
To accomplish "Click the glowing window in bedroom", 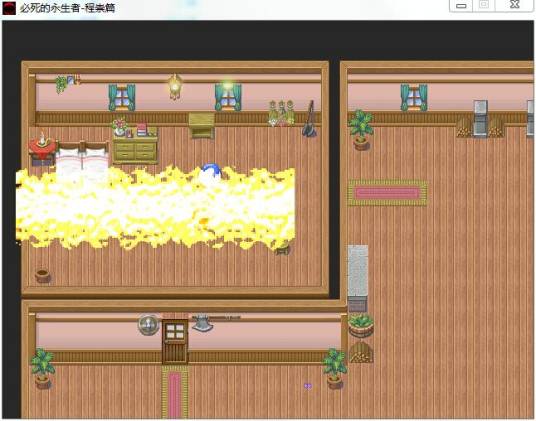I will [x=228, y=96].
